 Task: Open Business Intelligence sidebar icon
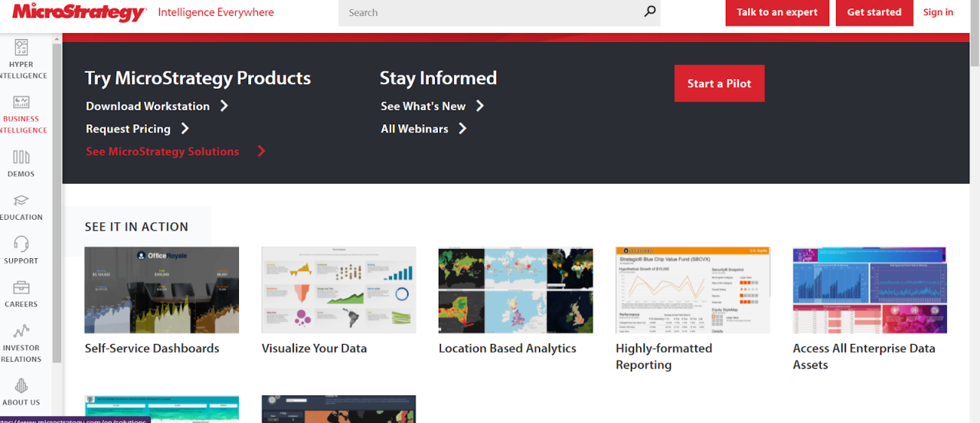tap(21, 102)
